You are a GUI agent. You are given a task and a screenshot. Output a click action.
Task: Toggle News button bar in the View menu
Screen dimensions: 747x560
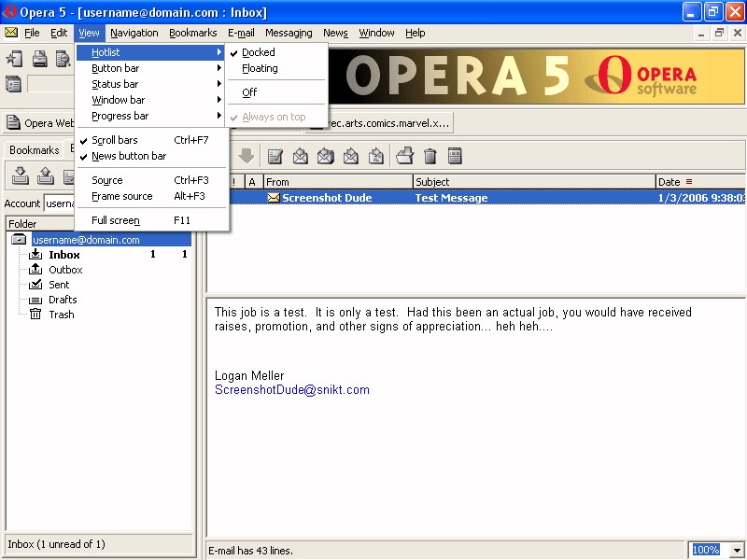tap(151, 156)
